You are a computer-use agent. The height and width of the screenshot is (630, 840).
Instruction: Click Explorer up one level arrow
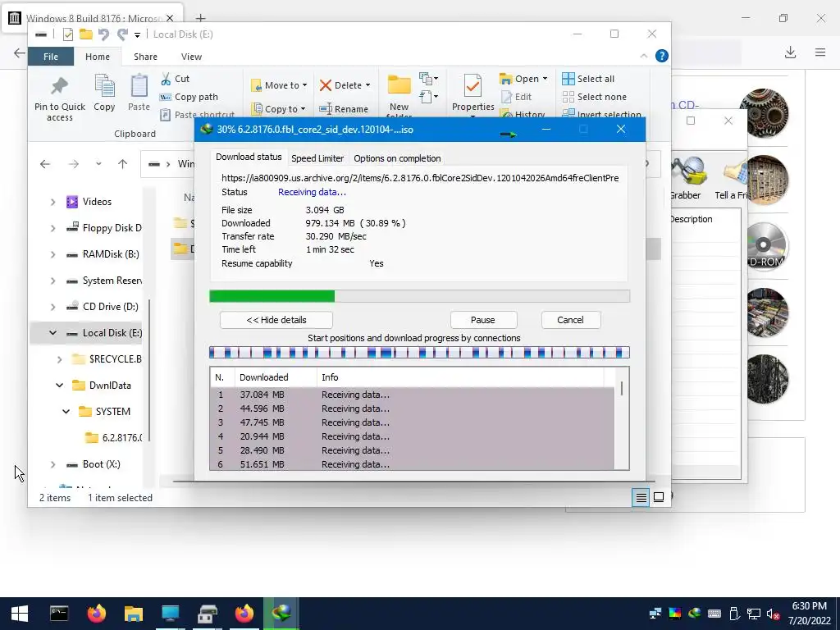[123, 164]
